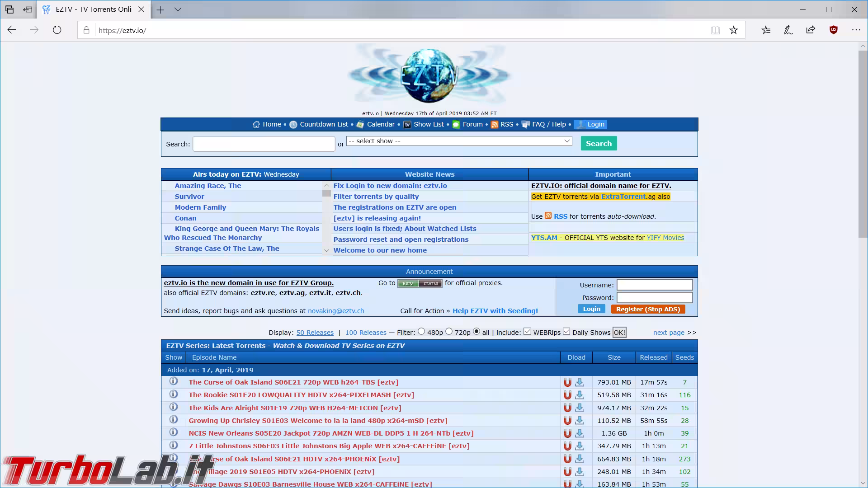Screen dimensions: 868x488
Task: Download torrent for 7 Little Johnstons S06E03
Action: (x=580, y=446)
